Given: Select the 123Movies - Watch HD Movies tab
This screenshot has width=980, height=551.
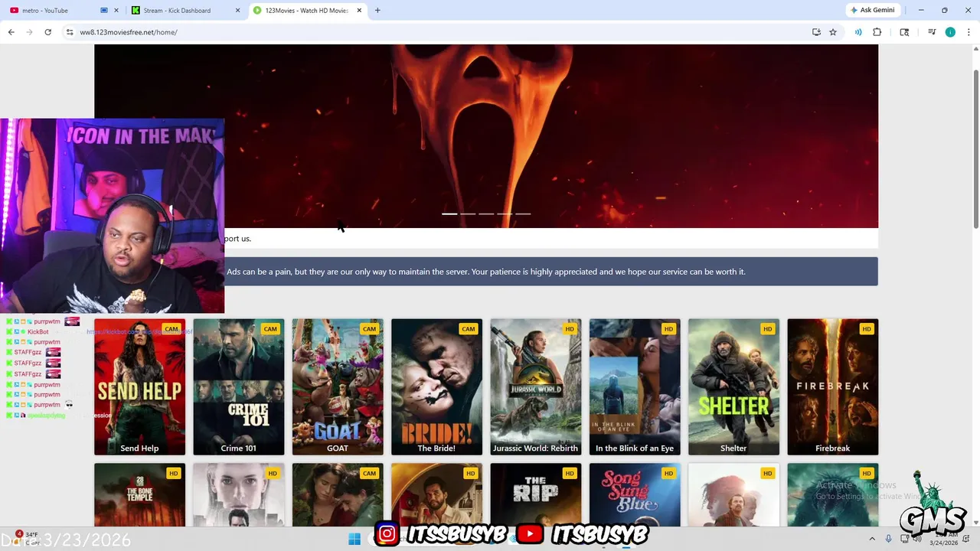Looking at the screenshot, I should (308, 11).
